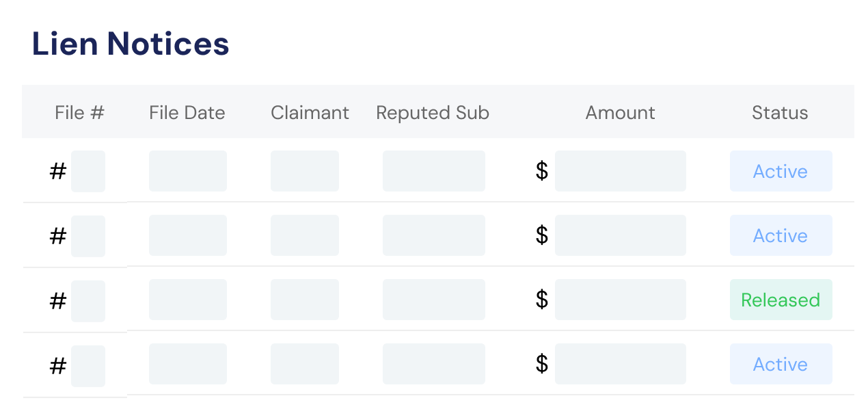
Task: Click the file date field in the second row
Action: [x=188, y=235]
